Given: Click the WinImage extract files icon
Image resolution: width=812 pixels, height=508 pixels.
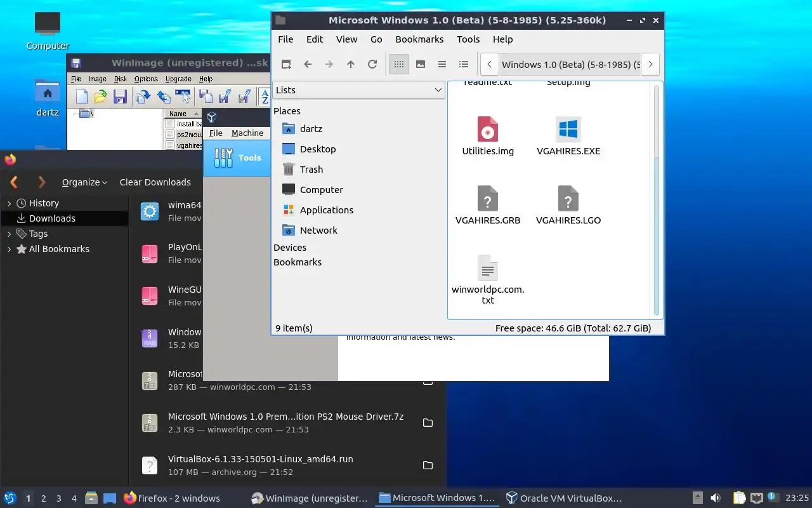Looking at the screenshot, I should click(x=164, y=97).
